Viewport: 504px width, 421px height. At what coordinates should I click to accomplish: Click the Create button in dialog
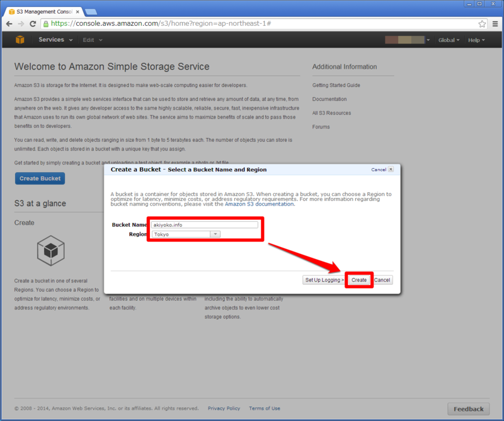click(x=358, y=280)
